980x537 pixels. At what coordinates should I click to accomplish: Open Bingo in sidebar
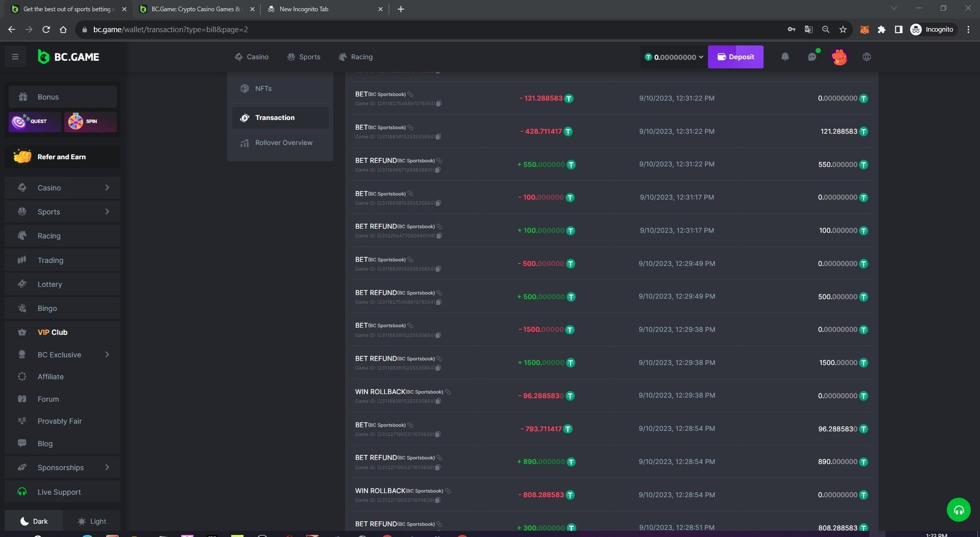pyautogui.click(x=63, y=308)
